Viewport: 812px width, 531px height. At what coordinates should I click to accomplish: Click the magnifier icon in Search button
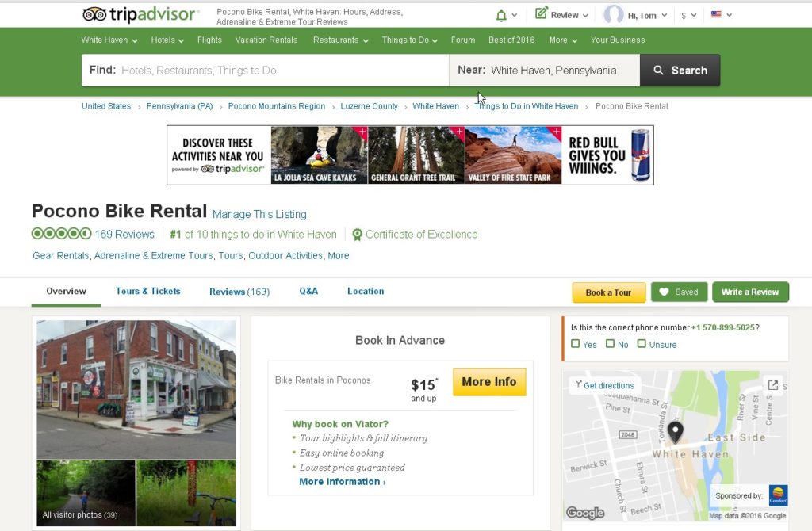pyautogui.click(x=658, y=70)
